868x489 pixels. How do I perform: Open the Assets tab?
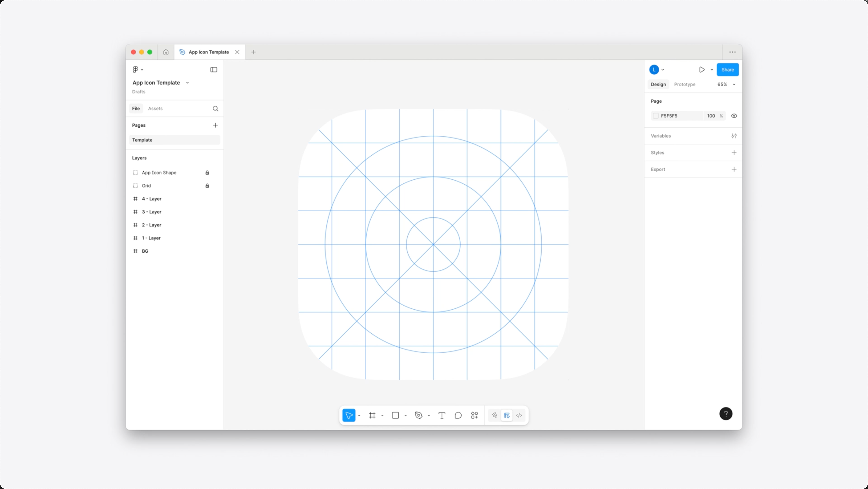point(155,108)
